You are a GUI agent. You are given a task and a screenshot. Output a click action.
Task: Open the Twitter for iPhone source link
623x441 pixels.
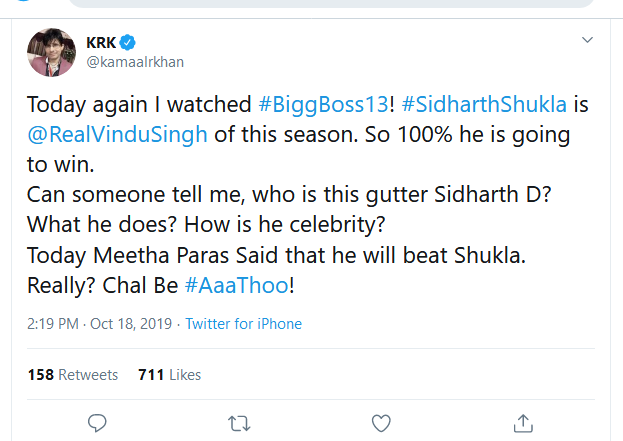(243, 324)
